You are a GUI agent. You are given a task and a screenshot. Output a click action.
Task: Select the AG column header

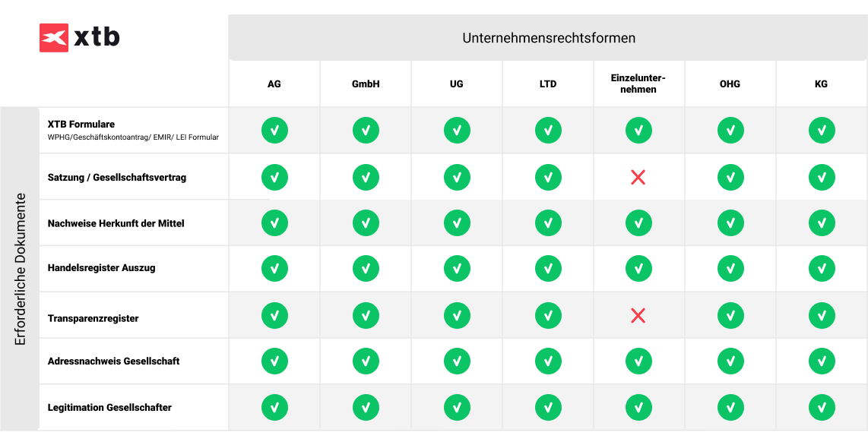(274, 84)
